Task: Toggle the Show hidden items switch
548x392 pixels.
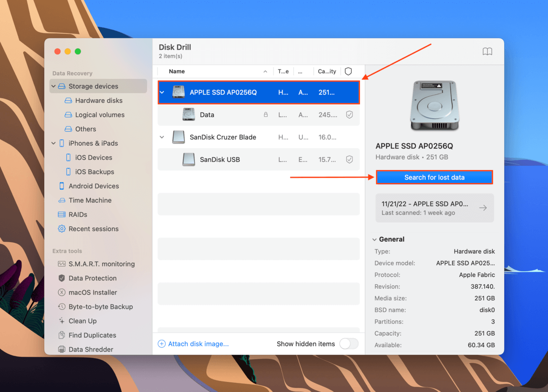Action: point(349,344)
